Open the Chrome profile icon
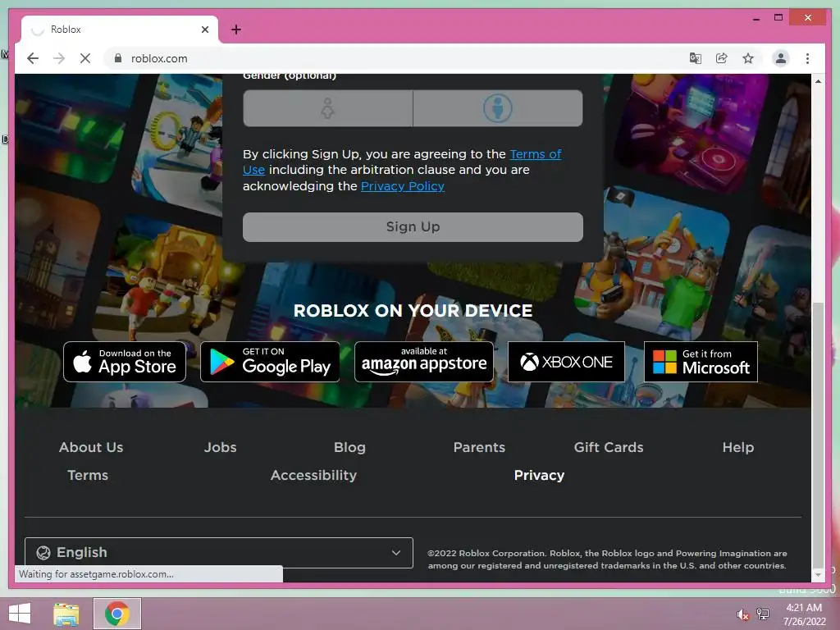This screenshot has height=630, width=840. [781, 58]
